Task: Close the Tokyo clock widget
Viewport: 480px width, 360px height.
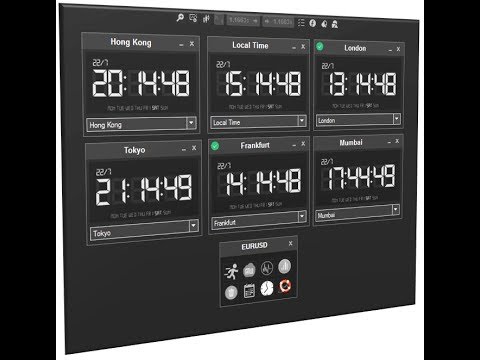Action: tap(194, 148)
